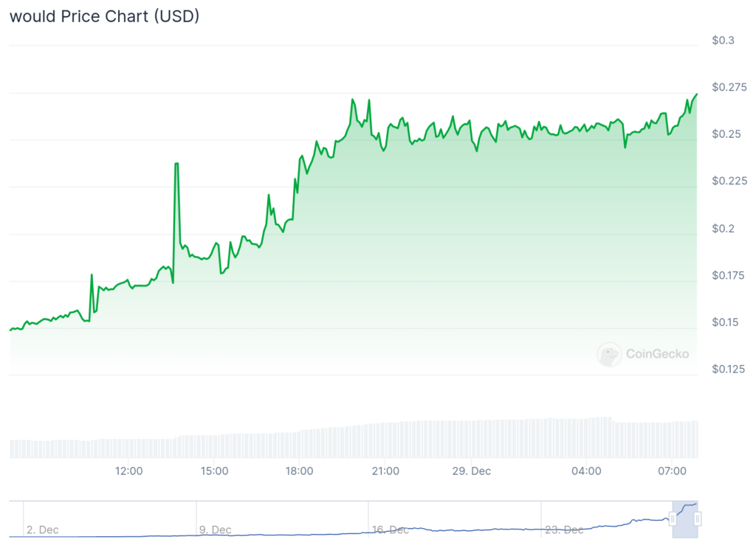
Task: Click the 18:00 time axis label
Action: pyautogui.click(x=300, y=471)
